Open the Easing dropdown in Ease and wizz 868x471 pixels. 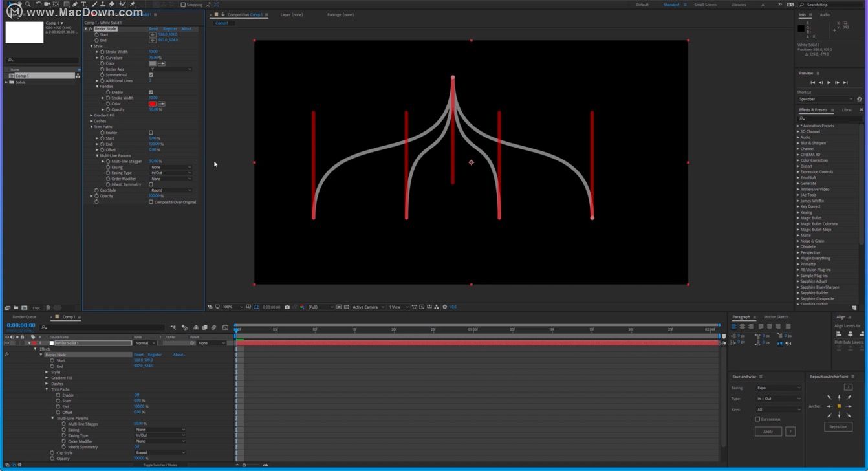click(778, 388)
